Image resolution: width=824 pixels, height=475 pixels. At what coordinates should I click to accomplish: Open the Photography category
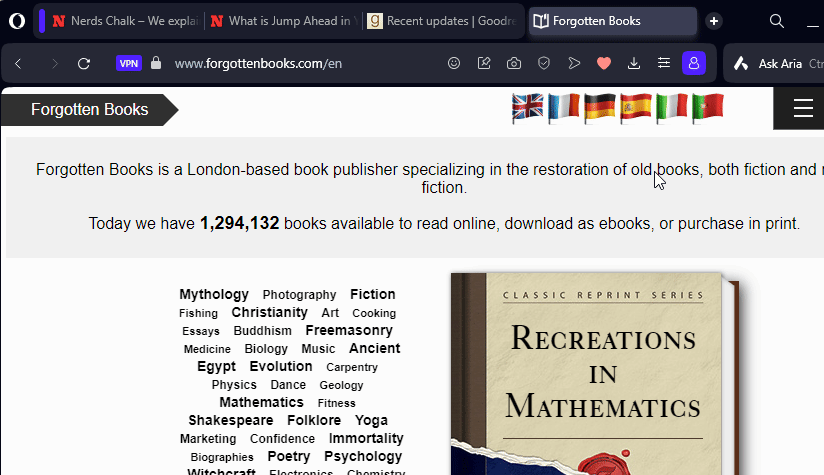click(x=300, y=295)
